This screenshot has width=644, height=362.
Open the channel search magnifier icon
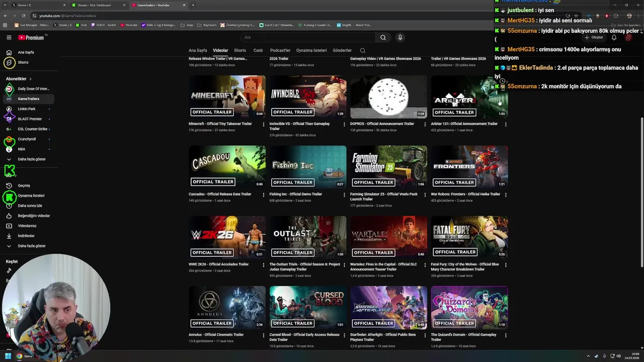click(363, 50)
